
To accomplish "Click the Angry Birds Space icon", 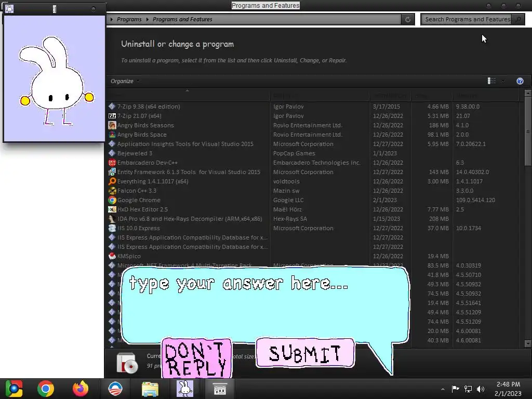I will coord(112,135).
